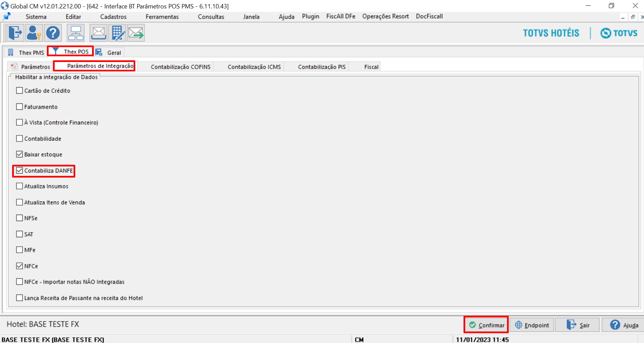Minimize the inner MDI child window
Viewport: 644px width, 343px height.
623,17
